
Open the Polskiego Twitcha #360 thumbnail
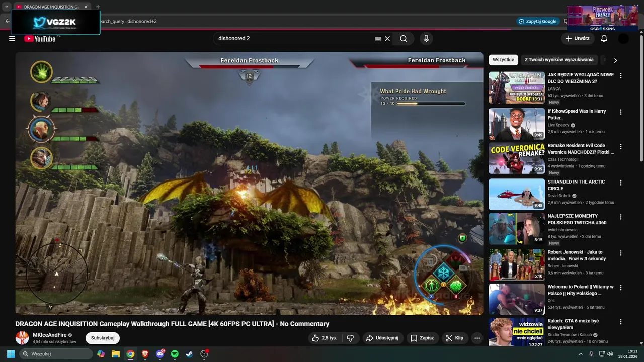[x=517, y=229]
